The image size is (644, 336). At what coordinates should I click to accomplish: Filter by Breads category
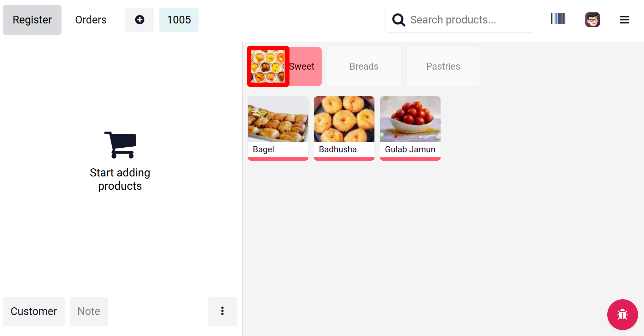point(364,66)
